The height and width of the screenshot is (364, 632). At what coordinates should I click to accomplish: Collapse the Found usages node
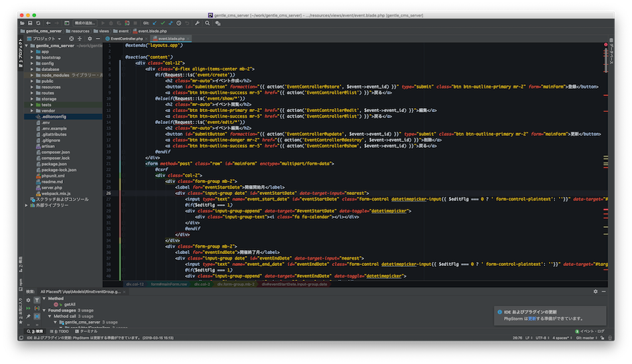point(44,310)
